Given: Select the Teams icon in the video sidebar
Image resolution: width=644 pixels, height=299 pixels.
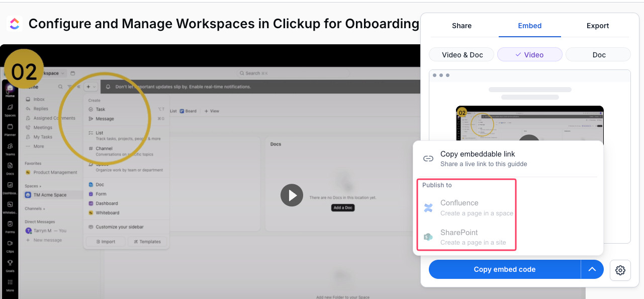Looking at the screenshot, I should point(10,149).
